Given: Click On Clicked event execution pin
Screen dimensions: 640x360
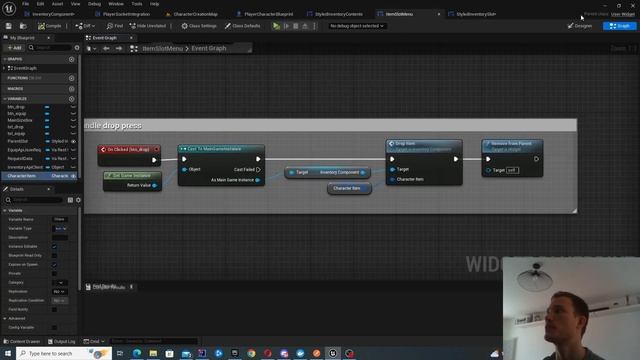Looking at the screenshot, I should point(154,160).
